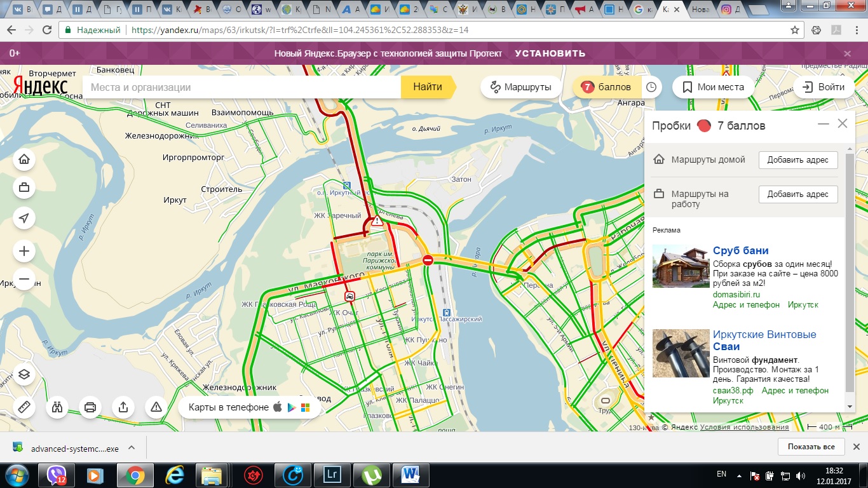Viewport: 868px width, 488px height.
Task: Minimize the Пробки traffic panel
Action: coord(824,124)
